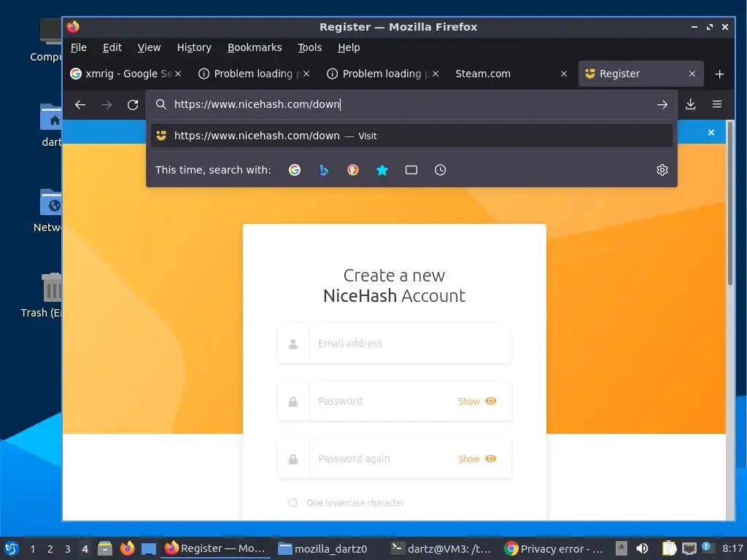Reload the current page
This screenshot has height=560, width=747.
(133, 105)
